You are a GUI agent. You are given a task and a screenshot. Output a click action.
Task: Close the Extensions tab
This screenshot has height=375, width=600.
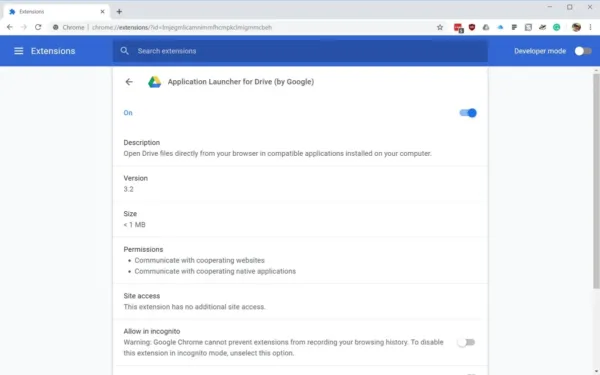(102, 11)
